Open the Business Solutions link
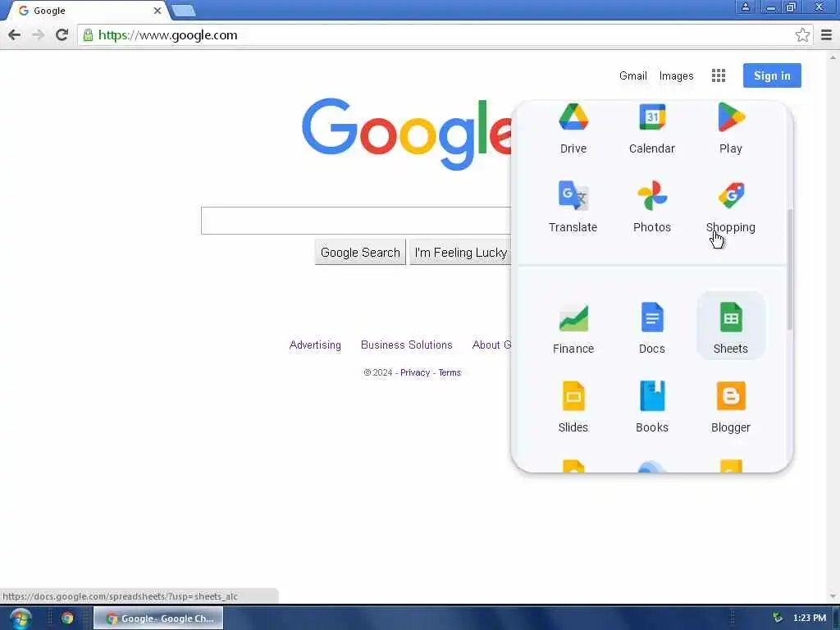The height and width of the screenshot is (630, 840). click(407, 345)
